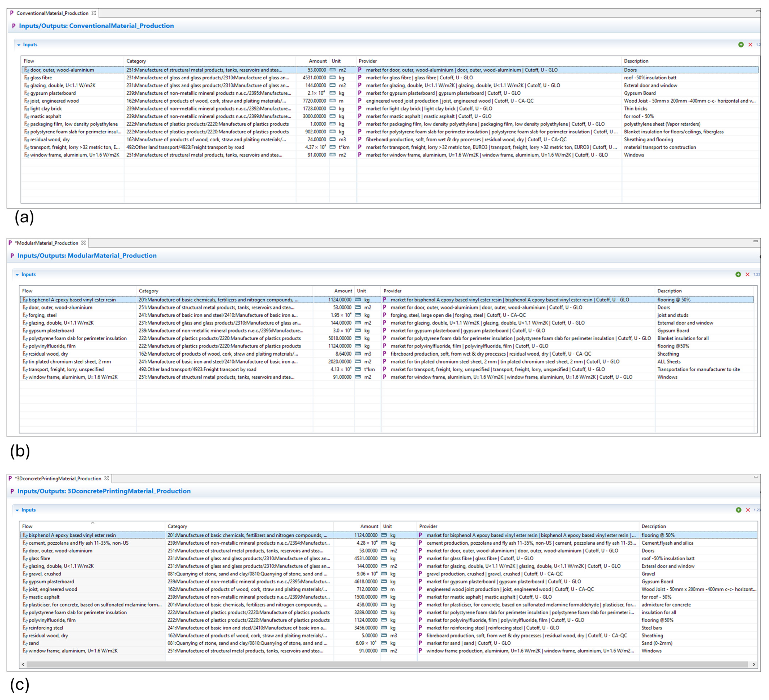Click horizontal scrollbar right arrow in 3DconcretePrinting table
The width and height of the screenshot is (769, 700).
click(x=754, y=664)
